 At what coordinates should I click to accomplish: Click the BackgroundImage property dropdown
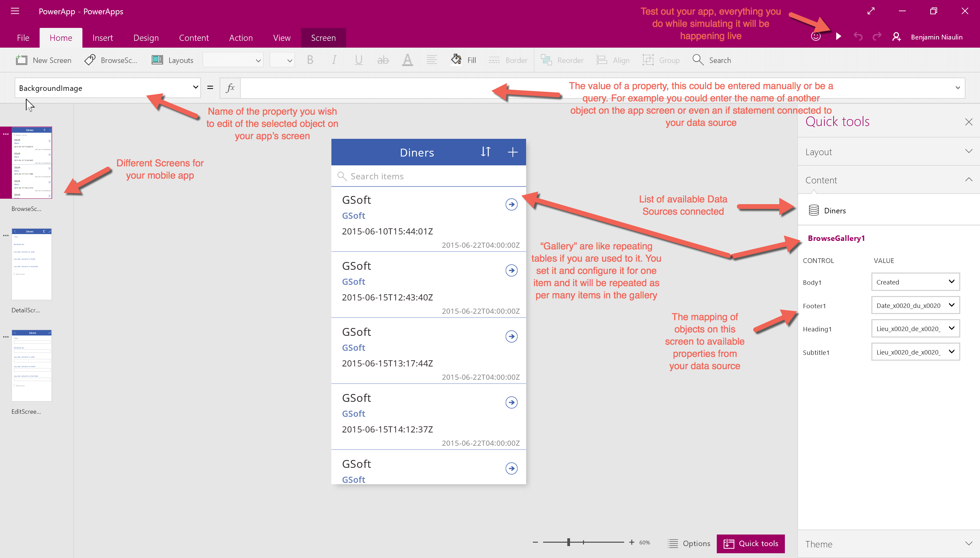pos(106,88)
